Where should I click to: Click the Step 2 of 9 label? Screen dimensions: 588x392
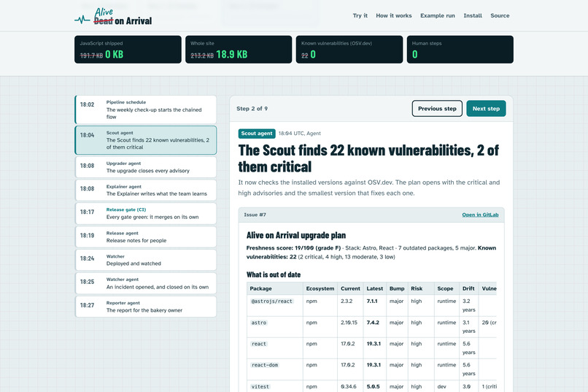[x=252, y=109]
